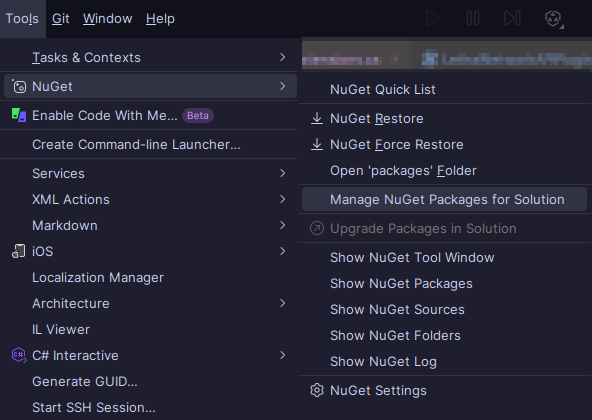The height and width of the screenshot is (420, 592).
Task: Open 'packages' Folder
Action: 444,170
